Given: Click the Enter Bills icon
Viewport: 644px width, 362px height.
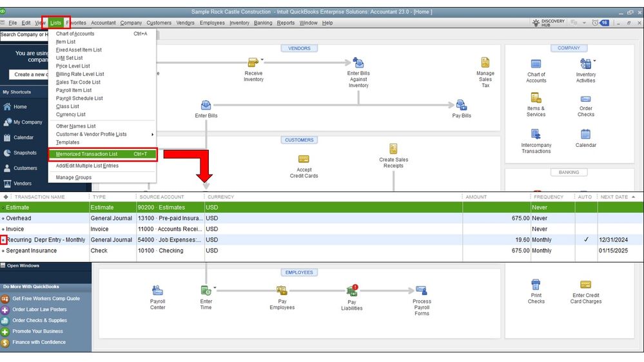Looking at the screenshot, I should (206, 105).
